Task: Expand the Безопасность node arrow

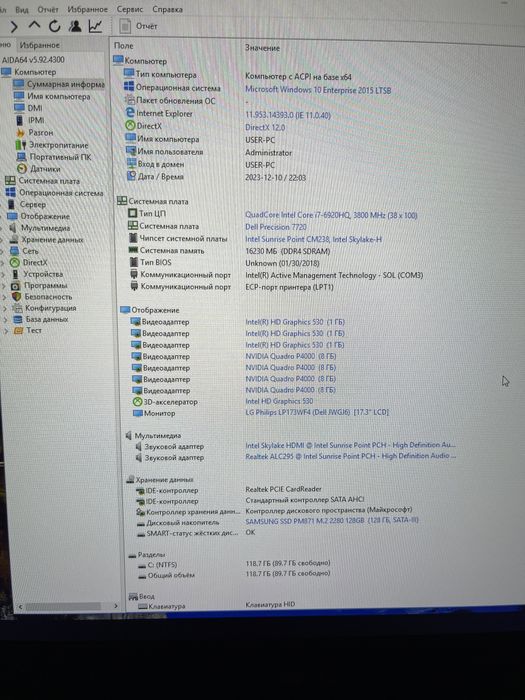Action: tap(5, 297)
